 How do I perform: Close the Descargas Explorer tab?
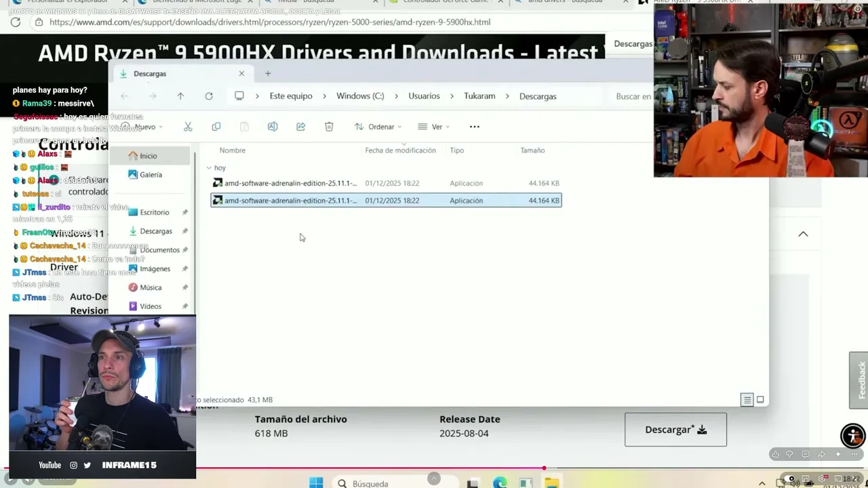click(241, 73)
